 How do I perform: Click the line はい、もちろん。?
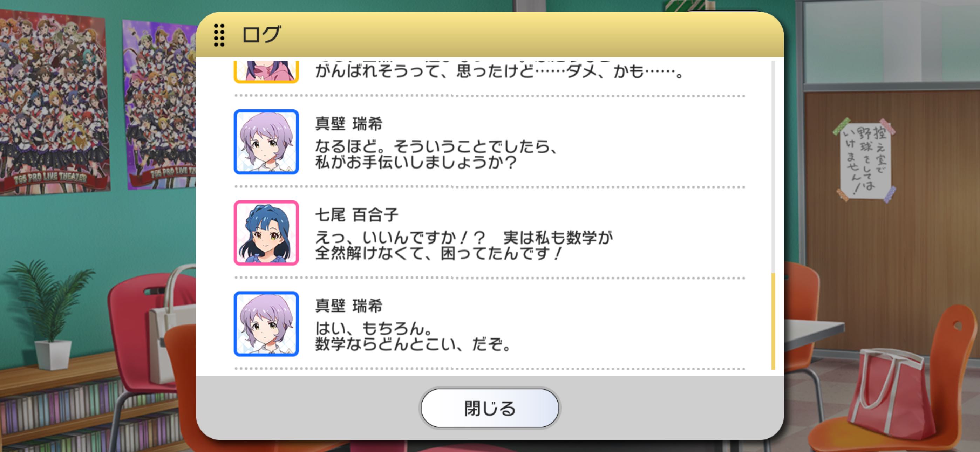tap(374, 328)
